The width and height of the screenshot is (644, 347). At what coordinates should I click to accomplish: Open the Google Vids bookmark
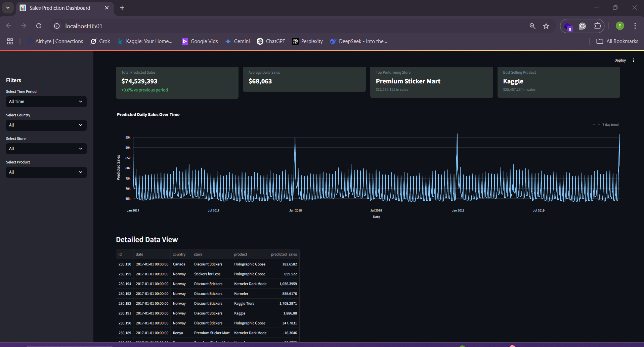pyautogui.click(x=200, y=41)
